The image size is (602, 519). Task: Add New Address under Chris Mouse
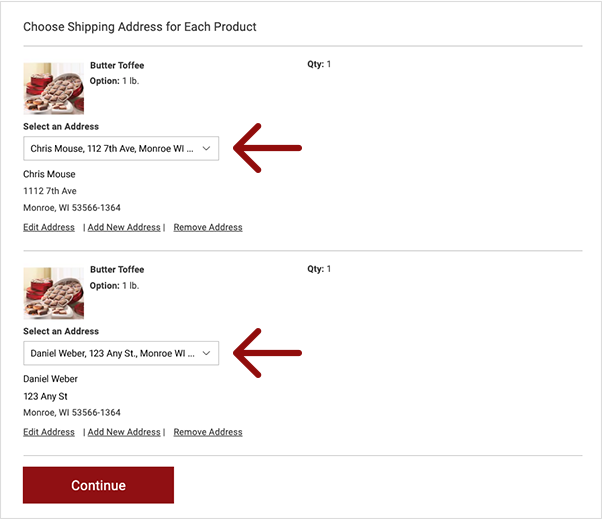124,227
